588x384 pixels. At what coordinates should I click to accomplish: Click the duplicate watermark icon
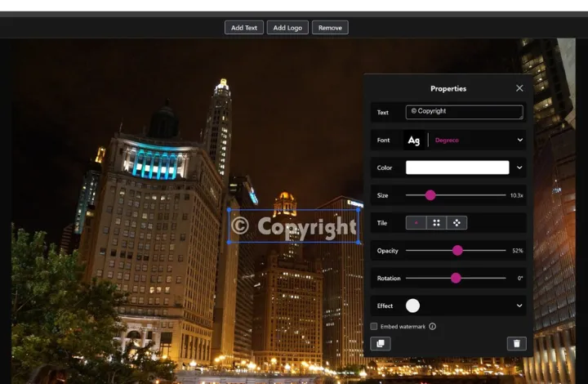click(x=380, y=344)
